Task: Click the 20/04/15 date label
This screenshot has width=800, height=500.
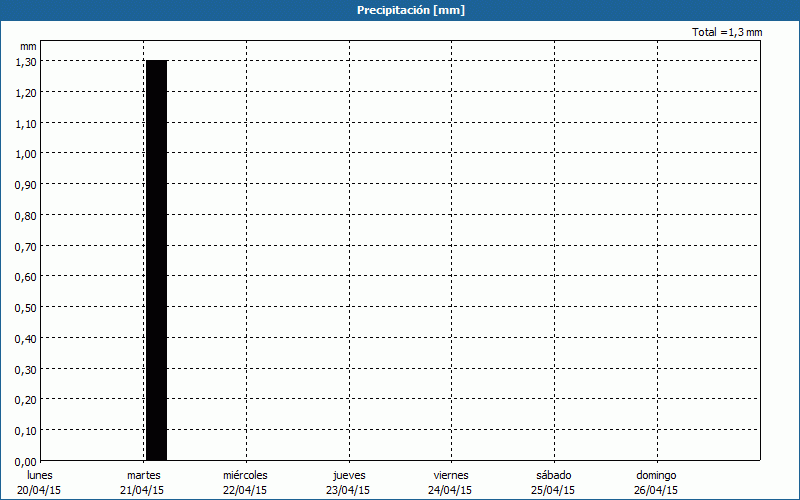Action: (x=40, y=490)
